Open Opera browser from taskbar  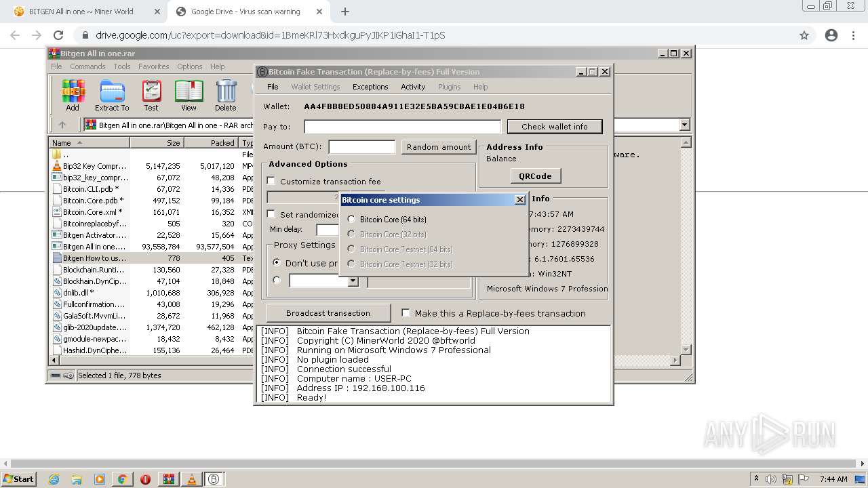(145, 479)
